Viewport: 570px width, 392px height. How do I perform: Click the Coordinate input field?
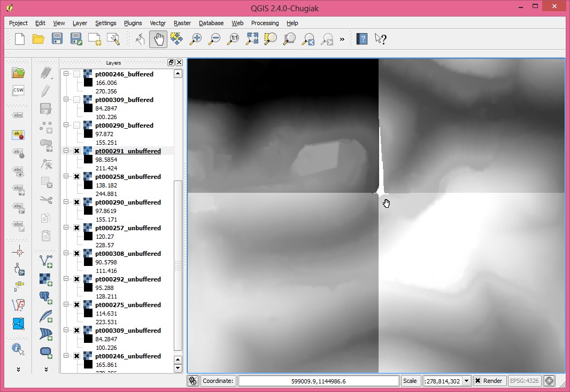coord(318,381)
